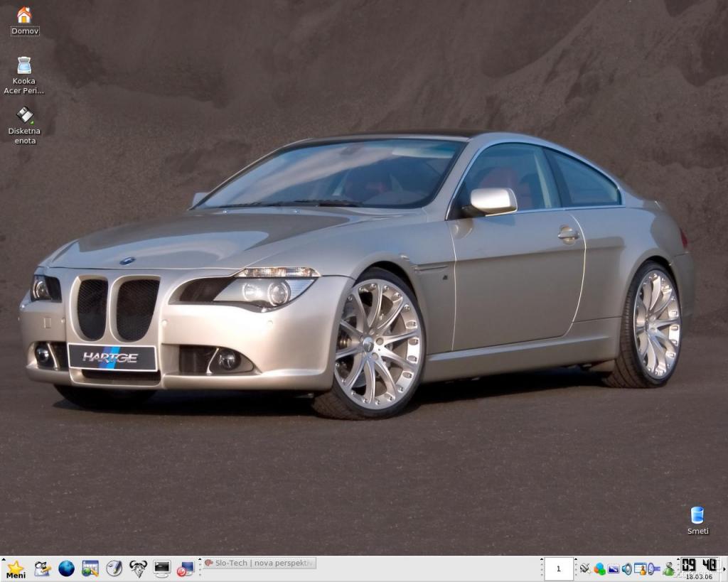728x582 pixels.
Task: Launch the GNU gnu-head application
Action: tap(138, 568)
